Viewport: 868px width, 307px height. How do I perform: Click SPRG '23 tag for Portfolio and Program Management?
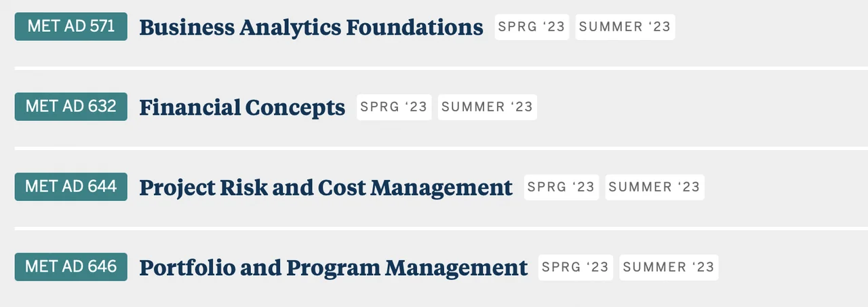coord(575,268)
